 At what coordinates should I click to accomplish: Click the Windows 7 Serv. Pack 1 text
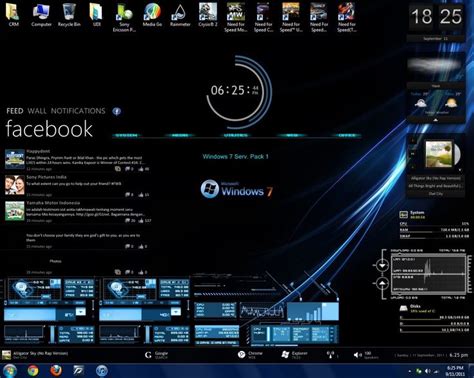235,156
